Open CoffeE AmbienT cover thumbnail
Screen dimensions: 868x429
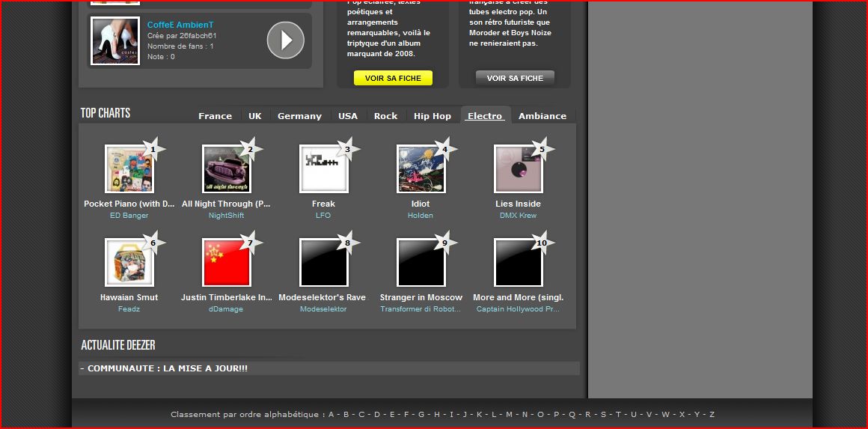pyautogui.click(x=115, y=41)
